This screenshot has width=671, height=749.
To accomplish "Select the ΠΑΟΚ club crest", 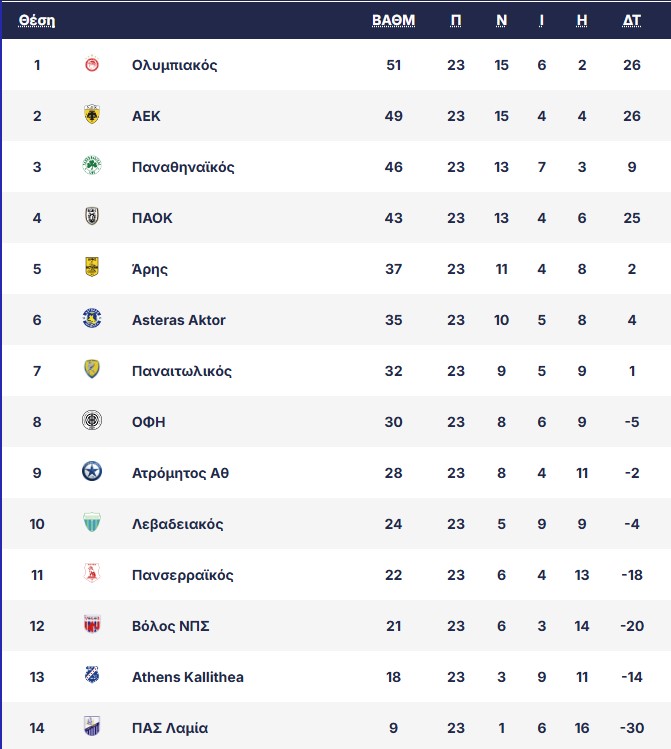I will pyautogui.click(x=92, y=216).
